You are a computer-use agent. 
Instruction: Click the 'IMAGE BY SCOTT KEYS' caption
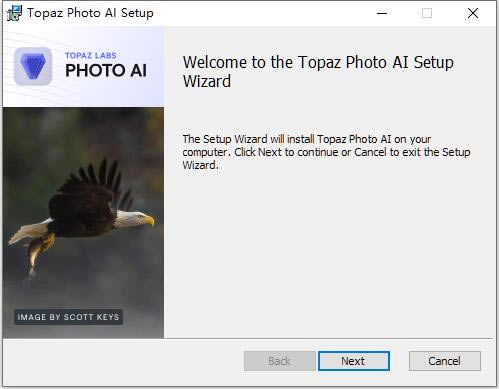[68, 317]
